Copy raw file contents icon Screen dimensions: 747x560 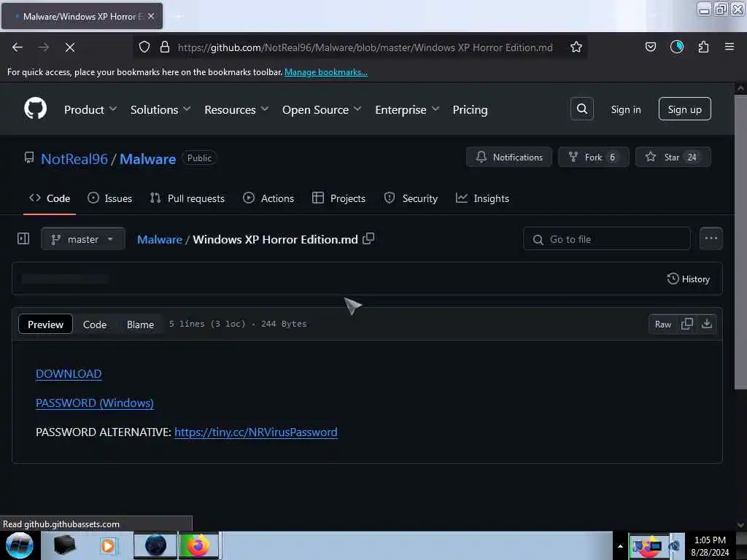tap(687, 324)
